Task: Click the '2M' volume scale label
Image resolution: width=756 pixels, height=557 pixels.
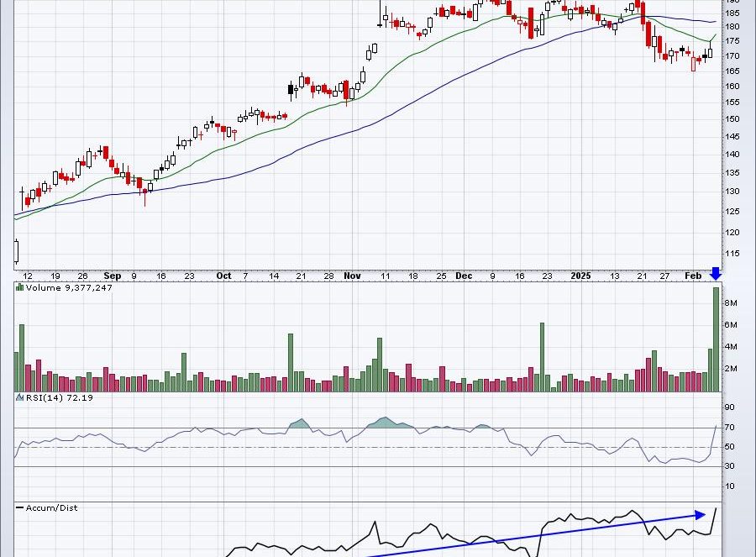Action: click(x=731, y=369)
